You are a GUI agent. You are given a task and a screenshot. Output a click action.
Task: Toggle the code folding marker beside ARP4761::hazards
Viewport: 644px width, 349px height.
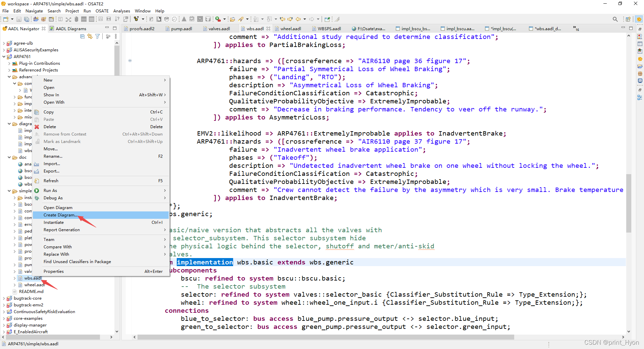click(130, 61)
